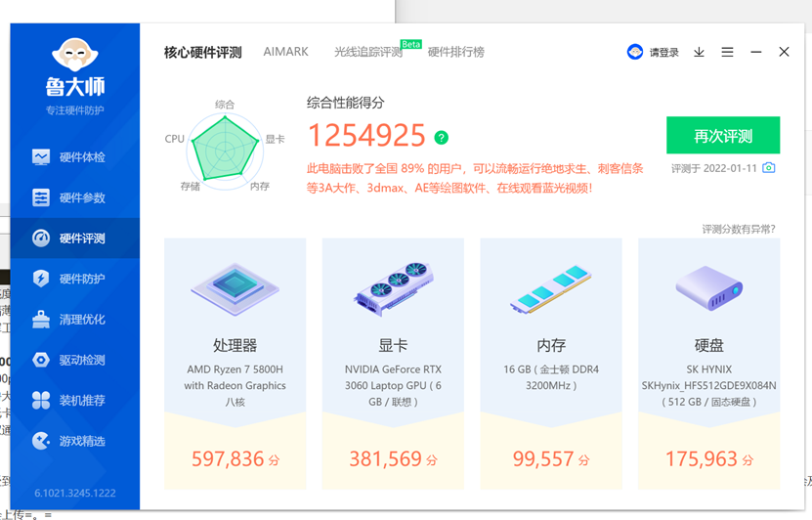Close the 鲁大师 window

784,52
